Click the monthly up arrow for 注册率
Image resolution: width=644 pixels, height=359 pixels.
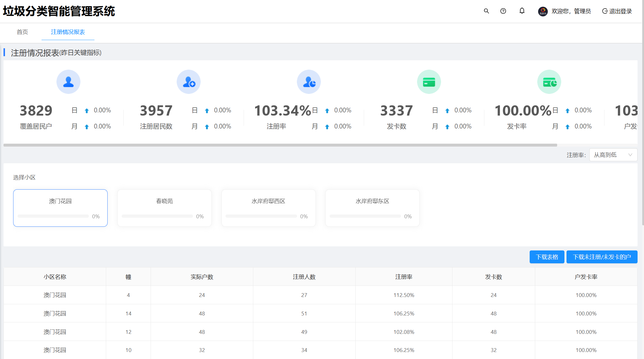pos(327,127)
